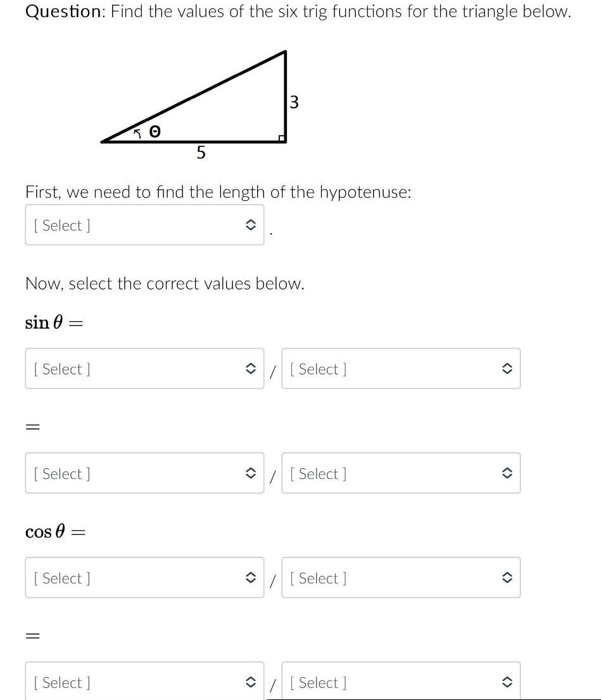Image resolution: width=601 pixels, height=700 pixels.
Task: Click the chevron beside sin θ numerator
Action: click(251, 368)
